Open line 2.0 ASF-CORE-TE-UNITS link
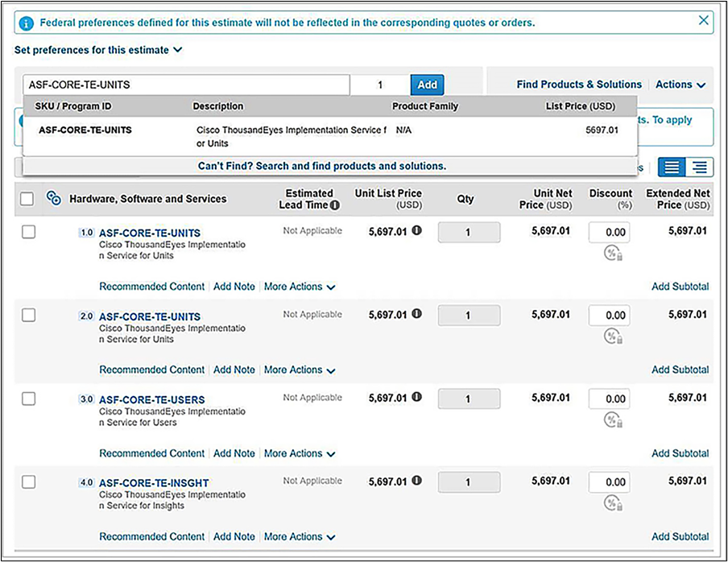This screenshot has height=562, width=728. point(150,316)
